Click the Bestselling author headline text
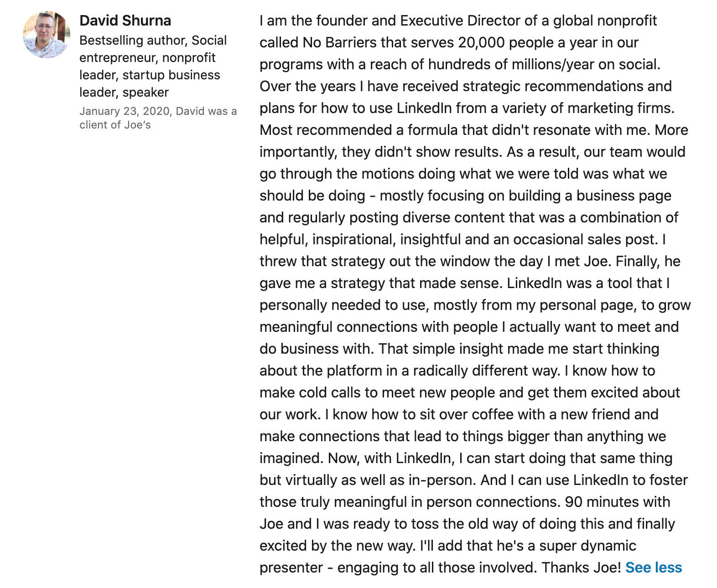The height and width of the screenshot is (588, 717). (153, 66)
